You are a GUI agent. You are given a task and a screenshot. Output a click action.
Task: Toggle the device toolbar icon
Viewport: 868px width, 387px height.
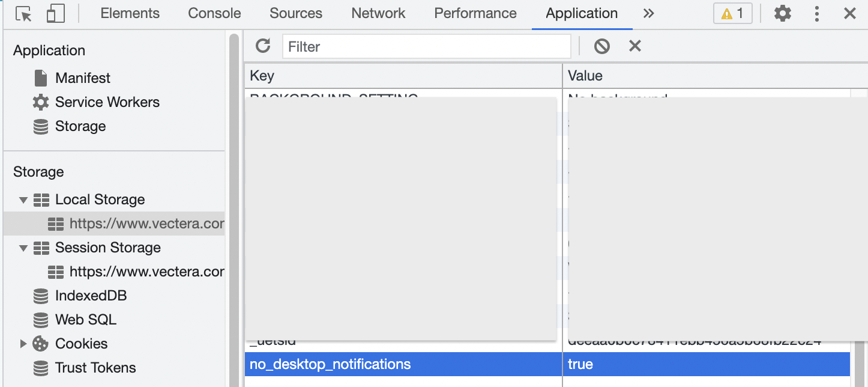tap(55, 14)
